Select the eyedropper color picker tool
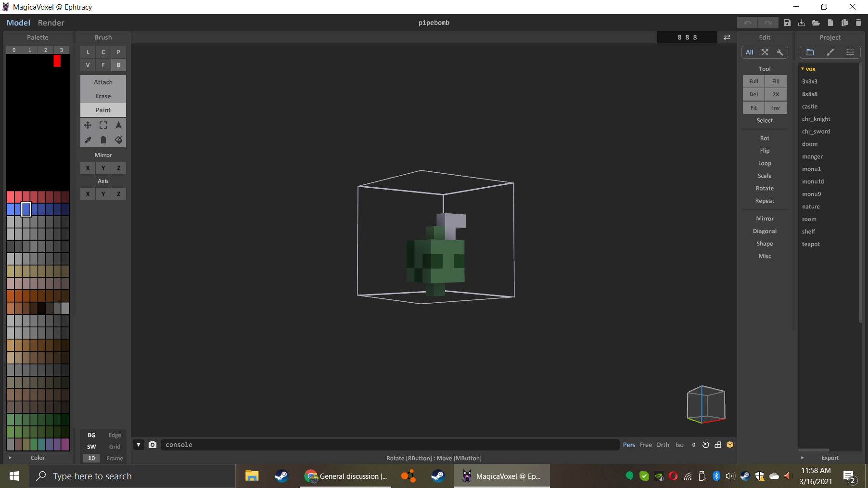868x488 pixels. (88, 140)
